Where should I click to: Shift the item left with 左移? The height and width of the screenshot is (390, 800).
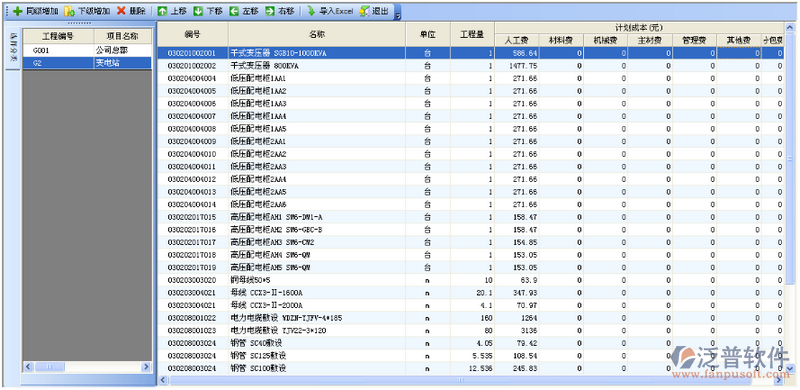click(x=244, y=11)
